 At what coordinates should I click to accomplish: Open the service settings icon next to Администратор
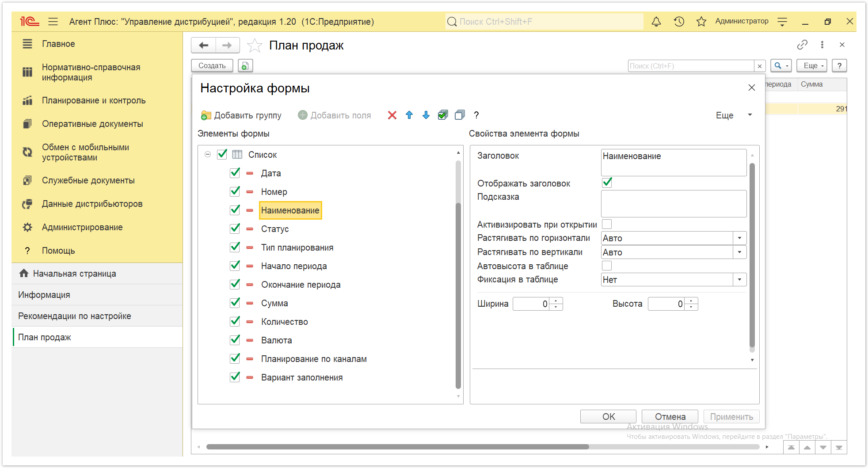pos(782,21)
